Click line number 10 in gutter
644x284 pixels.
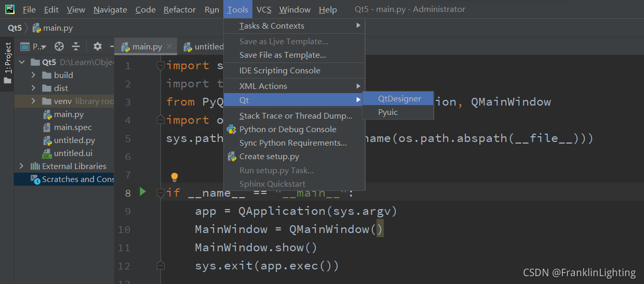(124, 229)
